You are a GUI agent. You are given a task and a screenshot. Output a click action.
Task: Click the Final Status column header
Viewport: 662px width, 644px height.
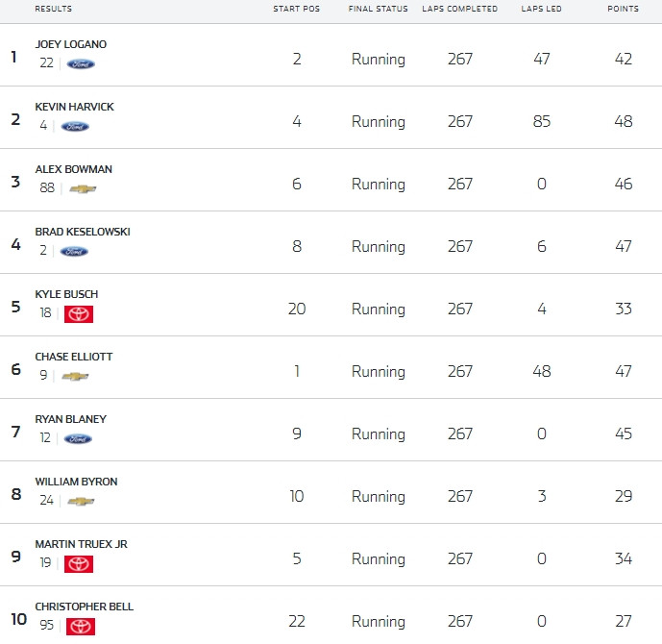[379, 9]
